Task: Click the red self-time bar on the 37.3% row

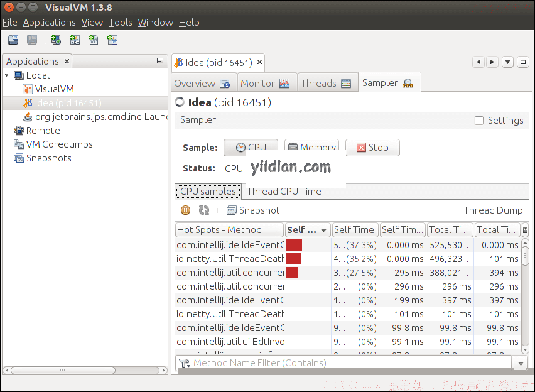Action: (294, 245)
